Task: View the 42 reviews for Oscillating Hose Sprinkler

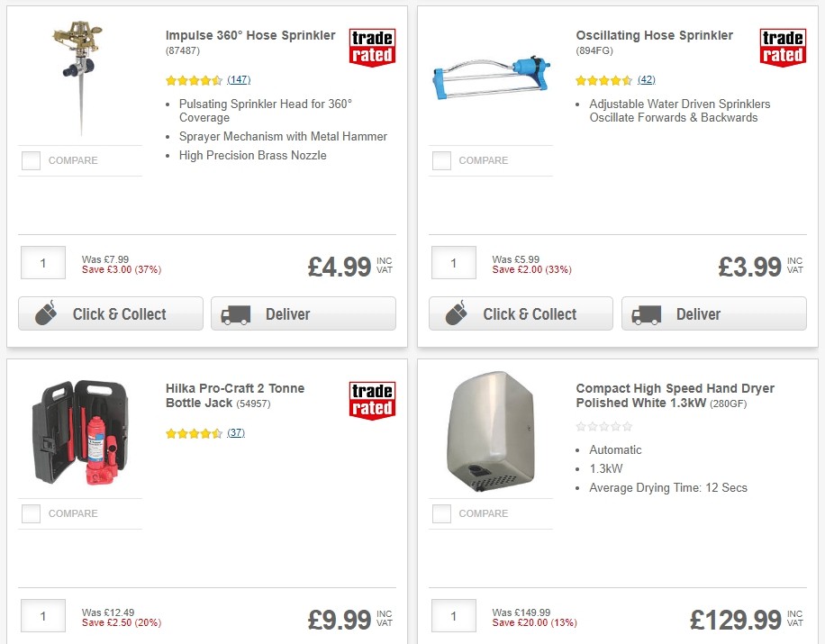Action: pyautogui.click(x=646, y=80)
